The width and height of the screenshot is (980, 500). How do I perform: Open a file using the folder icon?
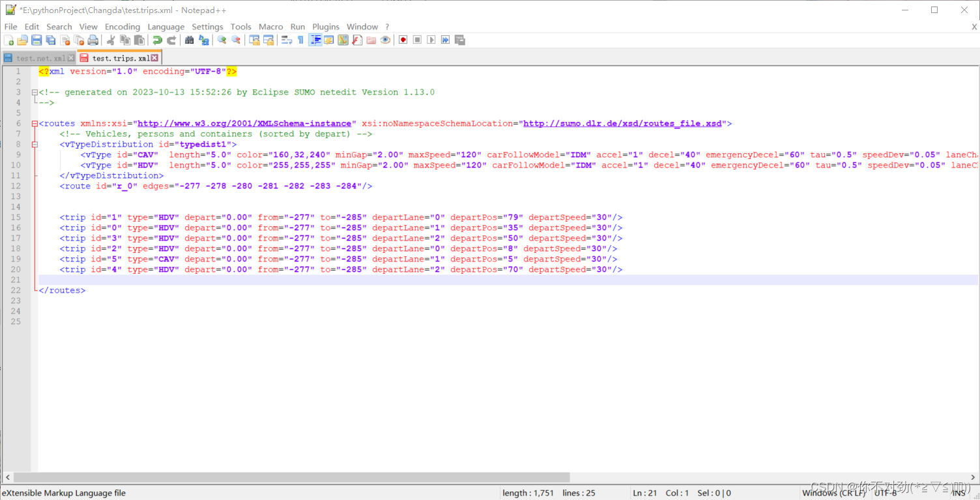[23, 40]
